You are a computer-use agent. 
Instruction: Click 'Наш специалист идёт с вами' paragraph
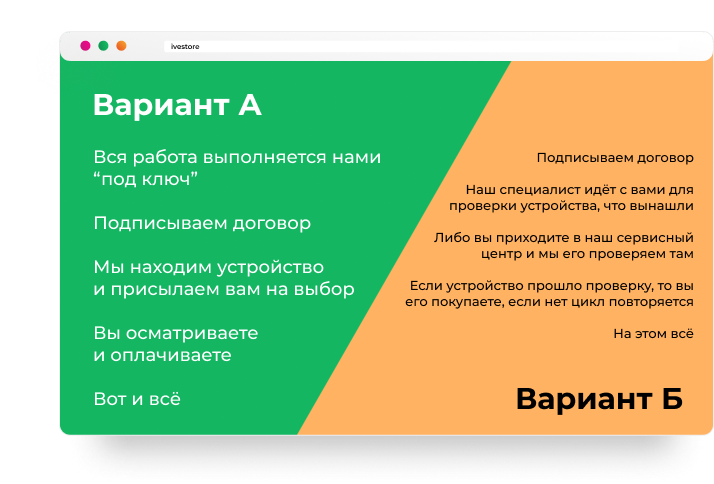tap(571, 197)
